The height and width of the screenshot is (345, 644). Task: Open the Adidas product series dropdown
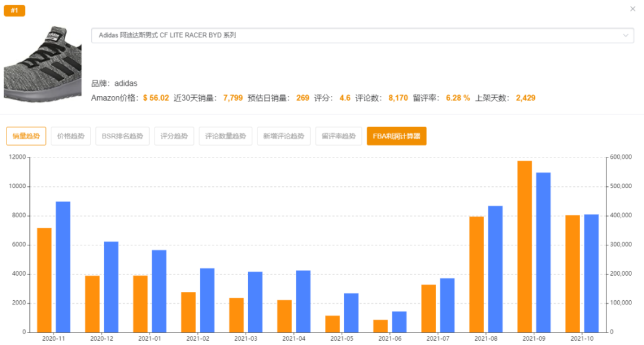pos(363,35)
